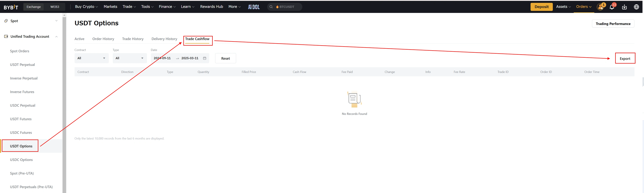Click the Spot sidebar icon
Image resolution: width=644 pixels, height=193 pixels.
coord(6,21)
